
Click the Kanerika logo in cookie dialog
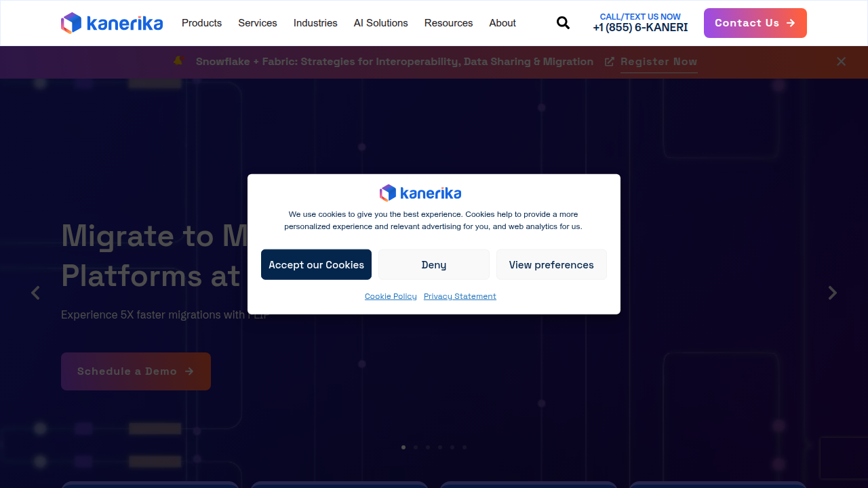coord(420,193)
